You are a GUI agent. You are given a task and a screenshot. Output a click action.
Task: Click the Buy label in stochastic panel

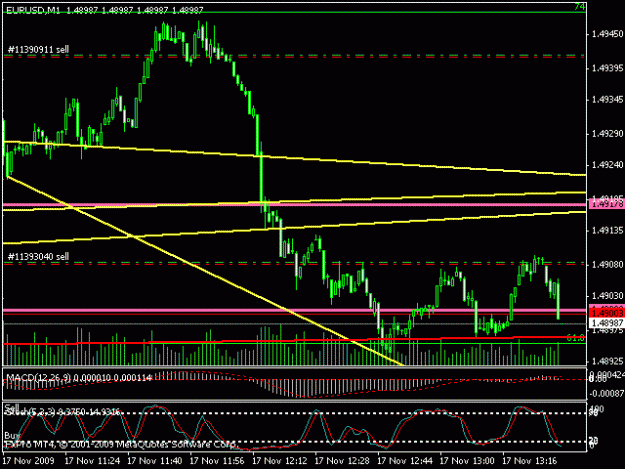(x=12, y=435)
